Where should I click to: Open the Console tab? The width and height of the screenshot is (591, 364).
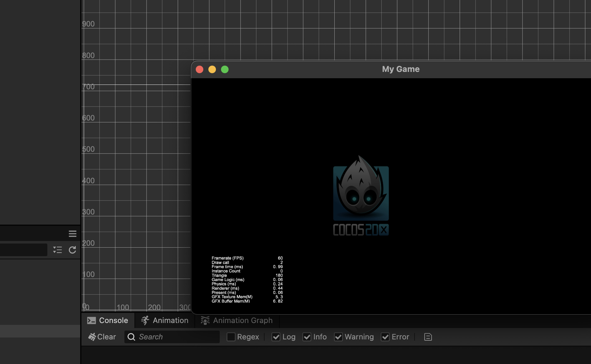coord(108,320)
